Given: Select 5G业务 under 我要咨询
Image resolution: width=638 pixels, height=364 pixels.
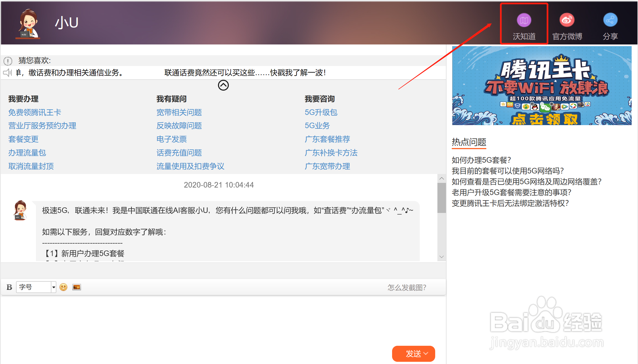Looking at the screenshot, I should coord(317,126).
